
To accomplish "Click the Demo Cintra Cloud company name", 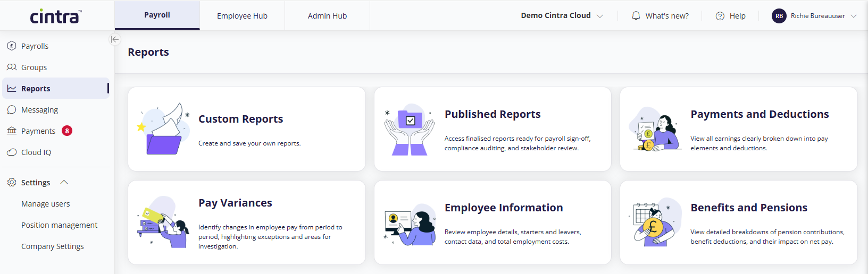I will (x=556, y=15).
